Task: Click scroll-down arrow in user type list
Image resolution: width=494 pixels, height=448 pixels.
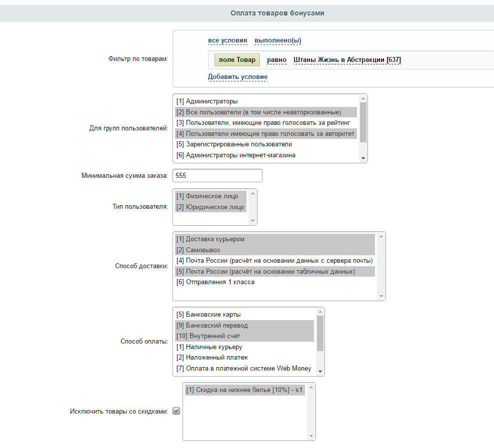Action: 252,221
